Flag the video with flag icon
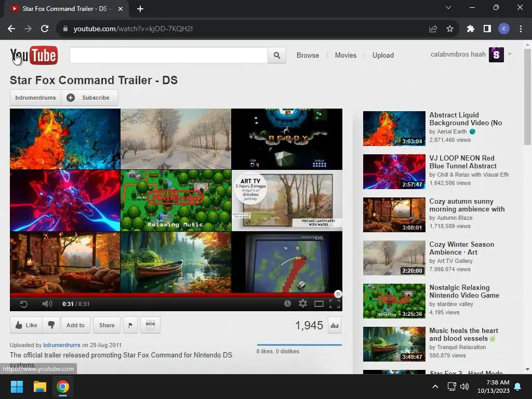The image size is (532, 399). [130, 325]
